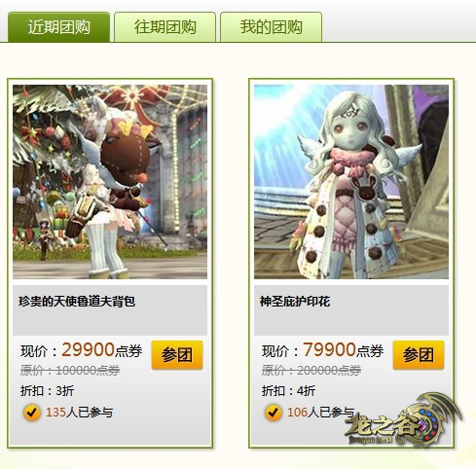Click the 79900点券 current price
The image size is (476, 469).
point(344,350)
